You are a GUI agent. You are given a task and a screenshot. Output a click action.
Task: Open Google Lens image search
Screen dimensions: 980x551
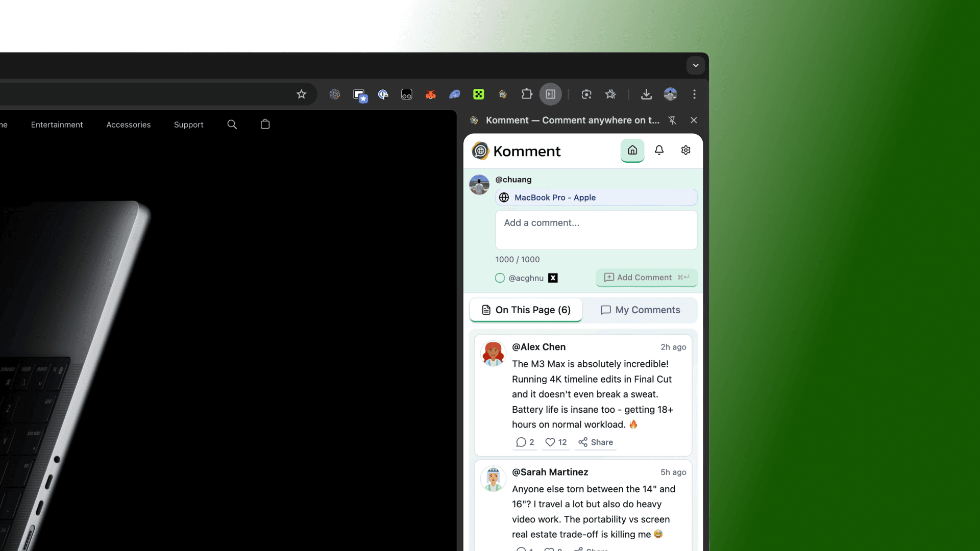pos(586,94)
